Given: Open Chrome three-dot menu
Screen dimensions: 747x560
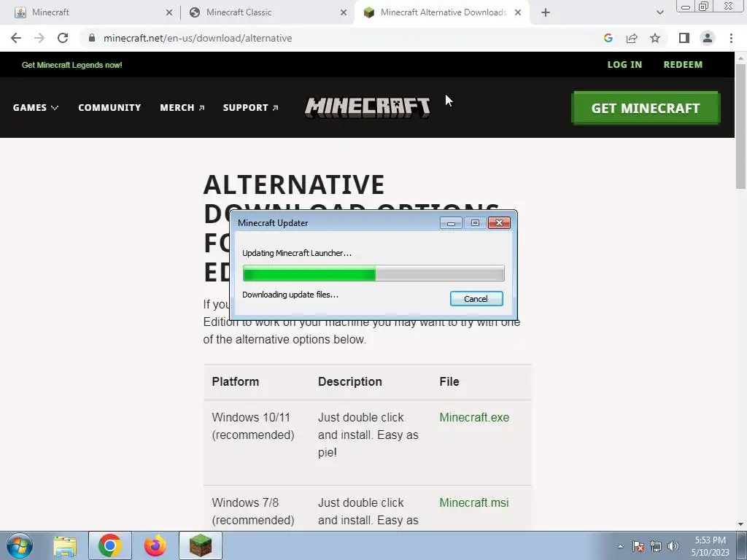Looking at the screenshot, I should (x=731, y=38).
